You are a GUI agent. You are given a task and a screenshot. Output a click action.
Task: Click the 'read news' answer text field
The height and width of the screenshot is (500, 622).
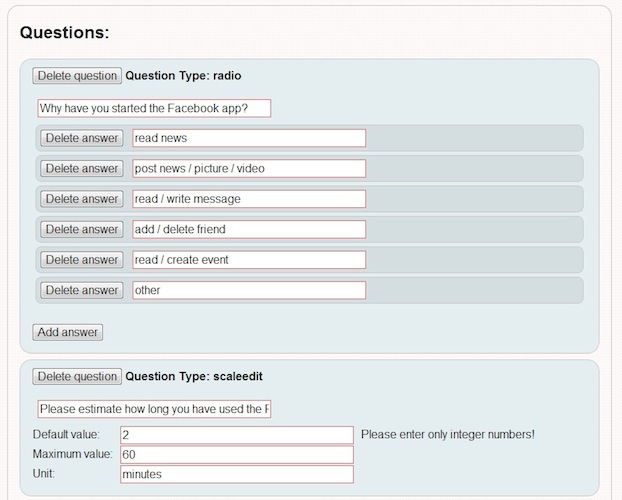(249, 138)
